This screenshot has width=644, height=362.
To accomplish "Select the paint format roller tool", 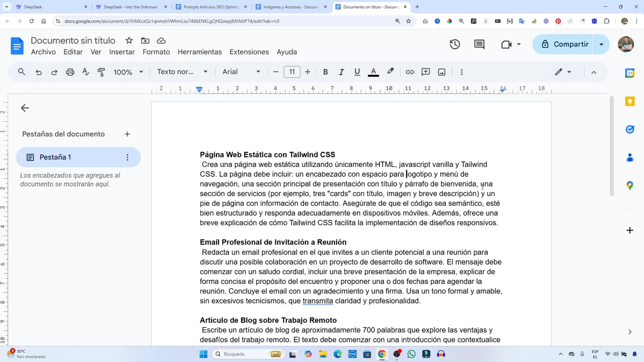I will coord(101,72).
